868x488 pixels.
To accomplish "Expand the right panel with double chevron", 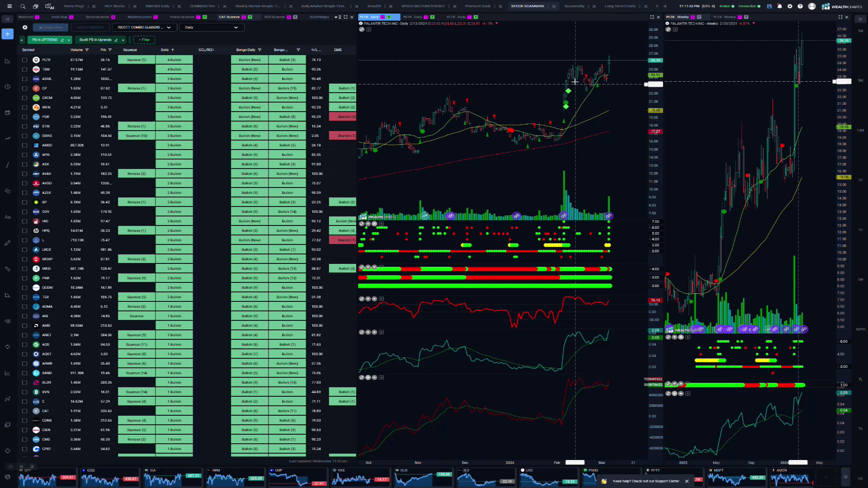I will pyautogui.click(x=860, y=19).
